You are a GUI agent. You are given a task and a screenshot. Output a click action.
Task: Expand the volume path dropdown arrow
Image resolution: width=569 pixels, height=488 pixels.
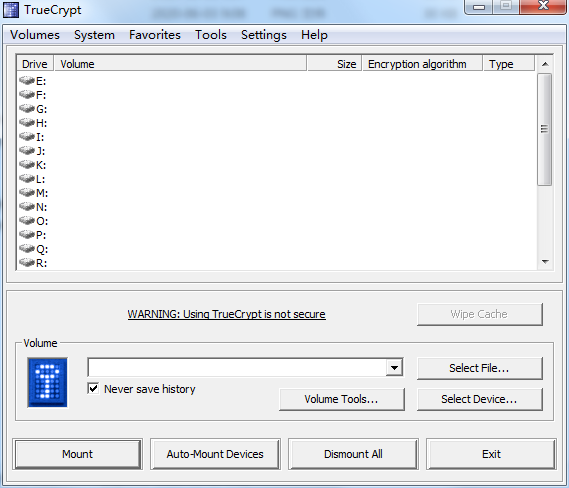(394, 368)
